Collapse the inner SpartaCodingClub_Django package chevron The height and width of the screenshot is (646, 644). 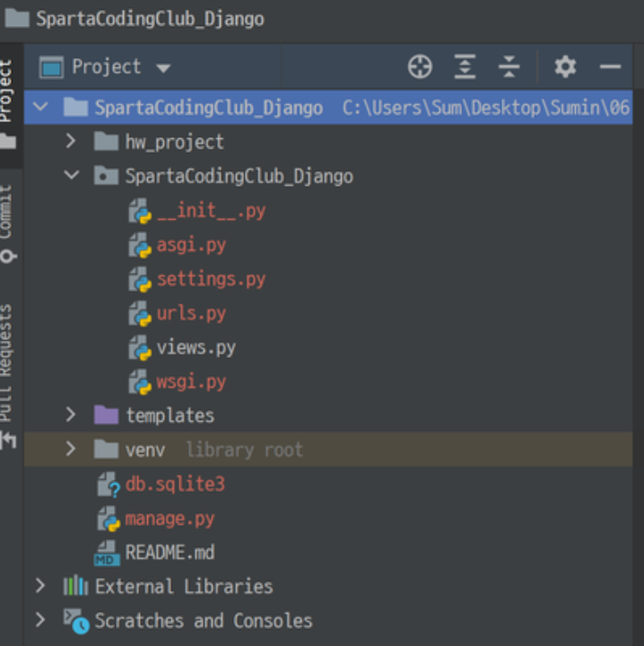pos(72,176)
